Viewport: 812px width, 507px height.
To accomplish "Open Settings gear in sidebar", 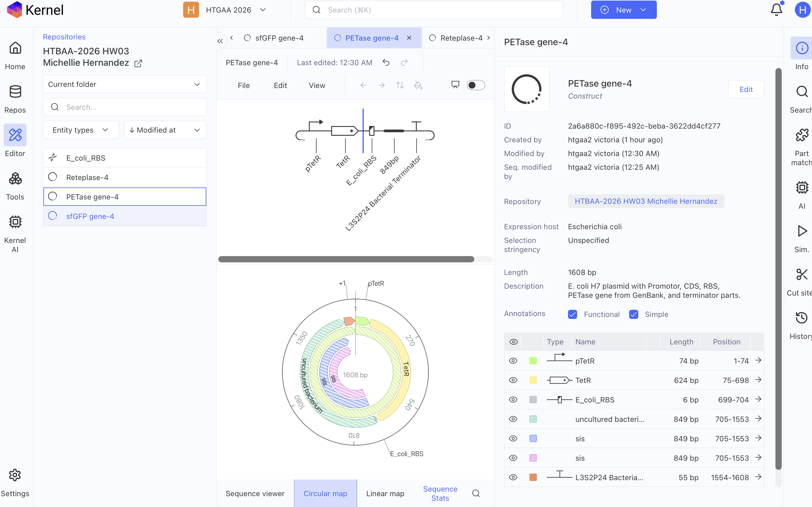I will [15, 475].
